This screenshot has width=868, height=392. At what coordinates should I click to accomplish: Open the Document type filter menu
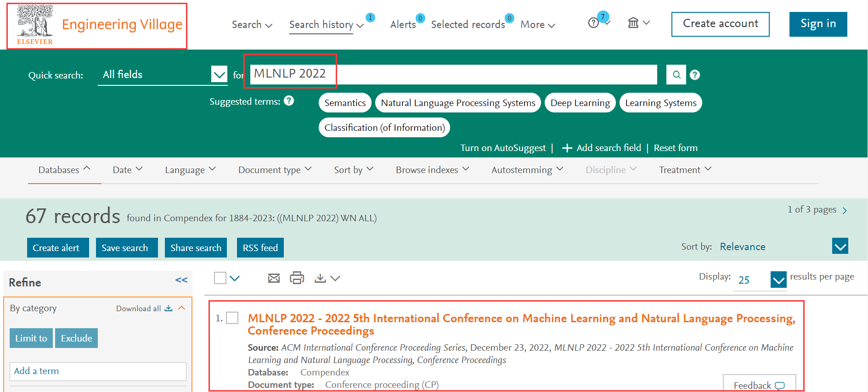(x=275, y=170)
